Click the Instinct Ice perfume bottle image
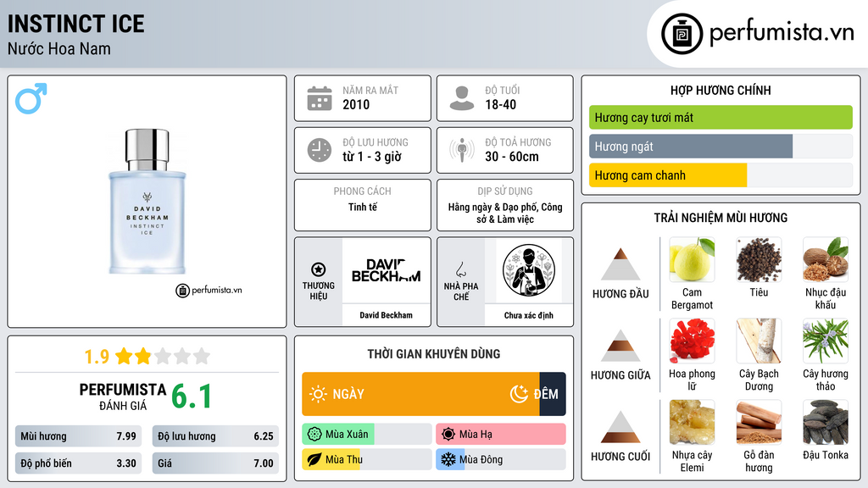Screen dimensions: 868x488 [147, 202]
